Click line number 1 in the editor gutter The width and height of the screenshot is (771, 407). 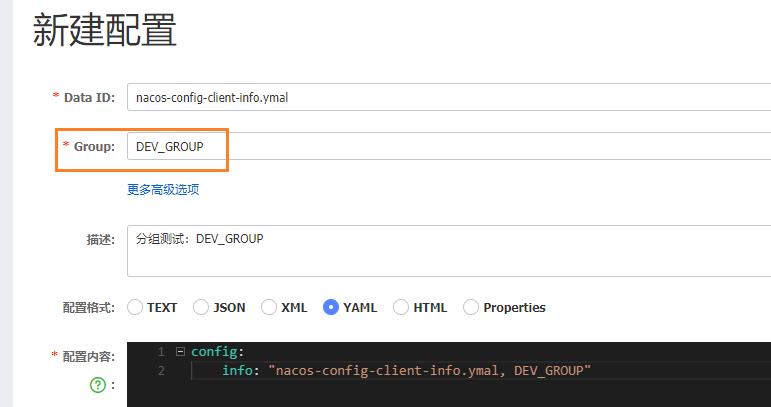tap(161, 351)
